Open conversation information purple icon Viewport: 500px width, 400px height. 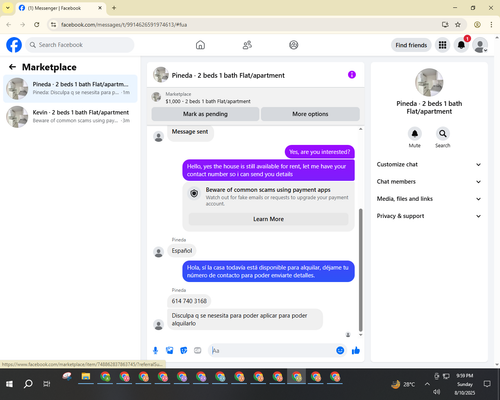tap(352, 75)
